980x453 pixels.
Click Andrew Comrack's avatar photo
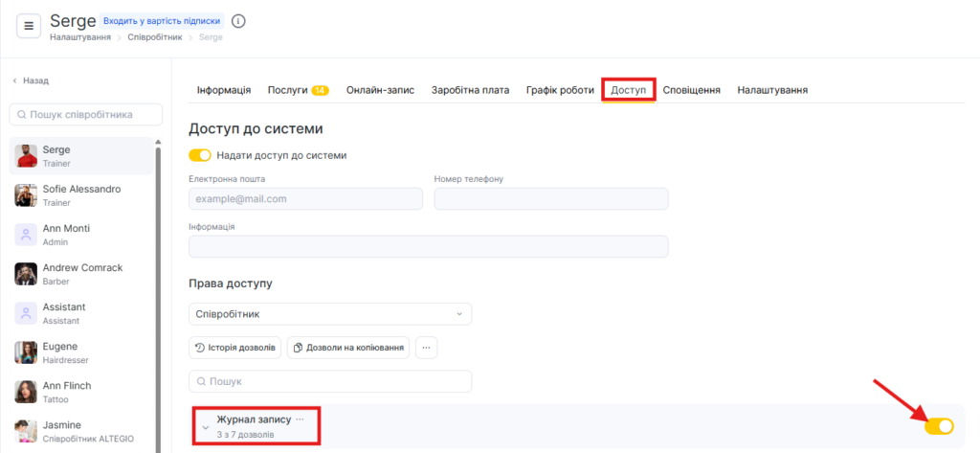pos(26,274)
